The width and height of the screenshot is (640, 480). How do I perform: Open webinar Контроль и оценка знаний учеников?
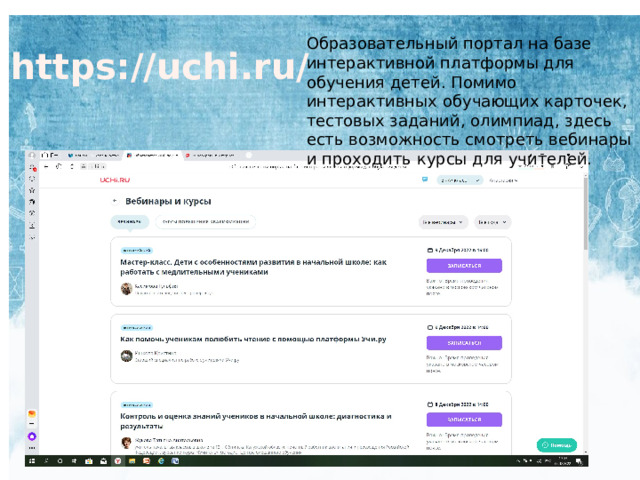[256, 421]
